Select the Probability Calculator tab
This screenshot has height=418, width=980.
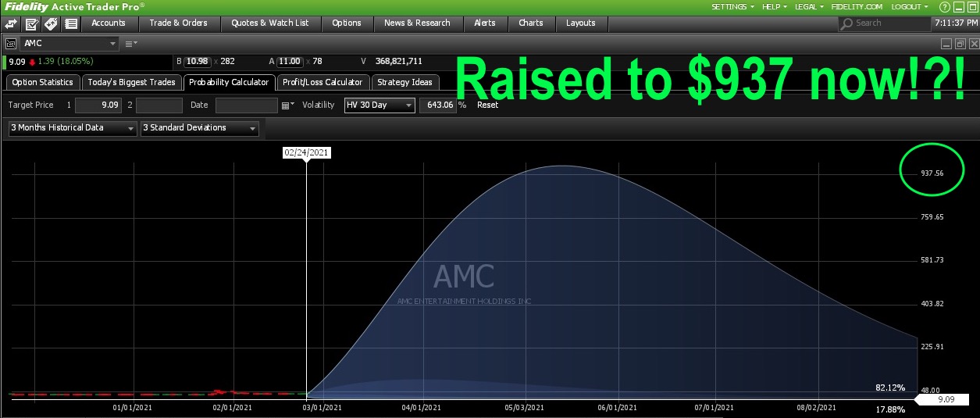[229, 82]
